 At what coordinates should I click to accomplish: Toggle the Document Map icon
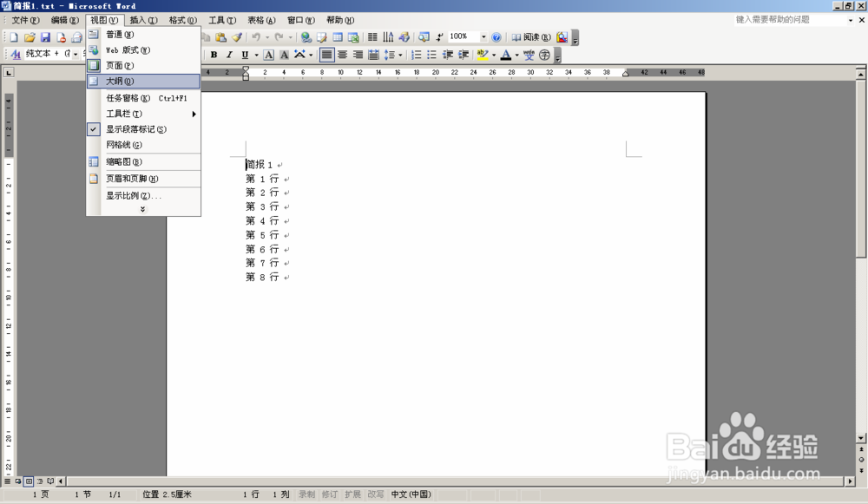[424, 37]
